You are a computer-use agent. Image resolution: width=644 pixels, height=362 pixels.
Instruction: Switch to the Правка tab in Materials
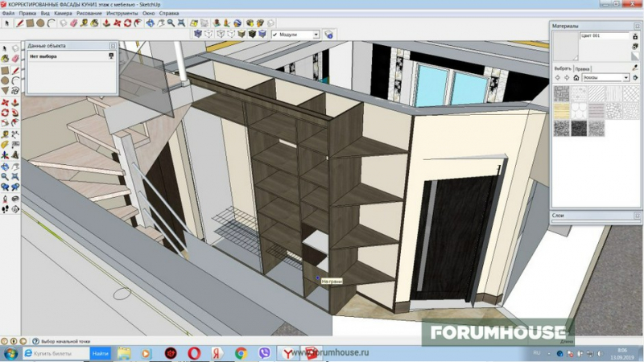583,68
